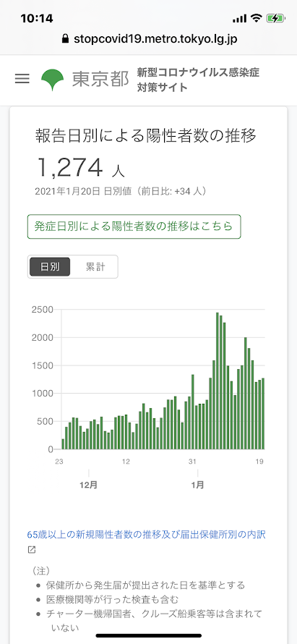
Task: Tap the 12月 marker on the chart axis
Action: click(89, 485)
